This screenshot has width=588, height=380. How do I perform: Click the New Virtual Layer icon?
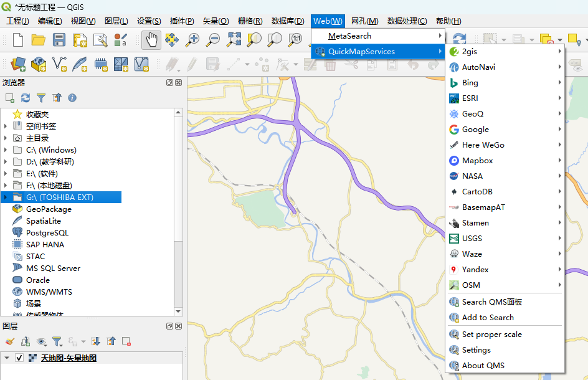click(x=141, y=65)
